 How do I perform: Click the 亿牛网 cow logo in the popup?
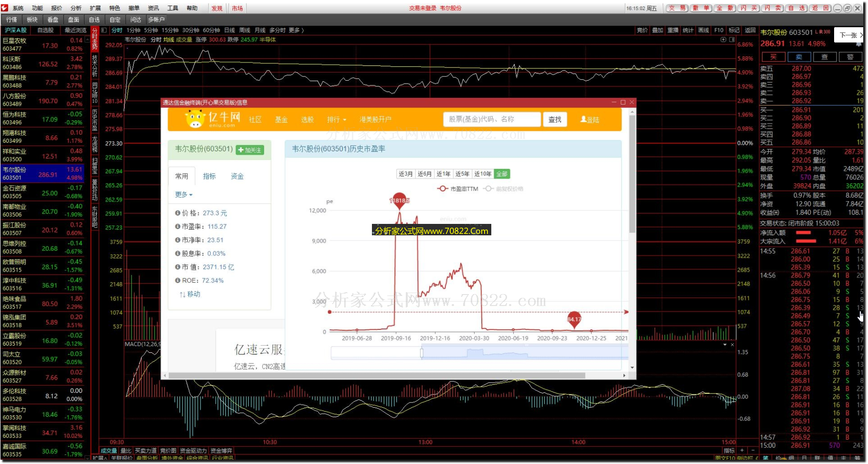pos(195,119)
